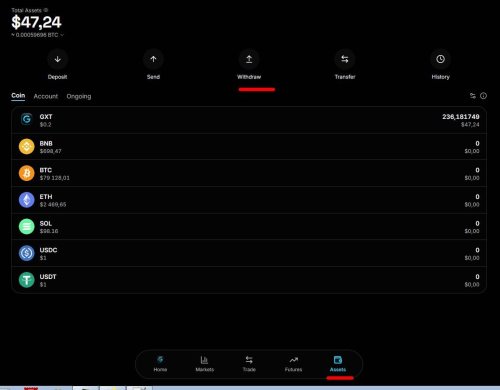Click the info icon above coin list
The height and width of the screenshot is (390, 500).
[483, 96]
